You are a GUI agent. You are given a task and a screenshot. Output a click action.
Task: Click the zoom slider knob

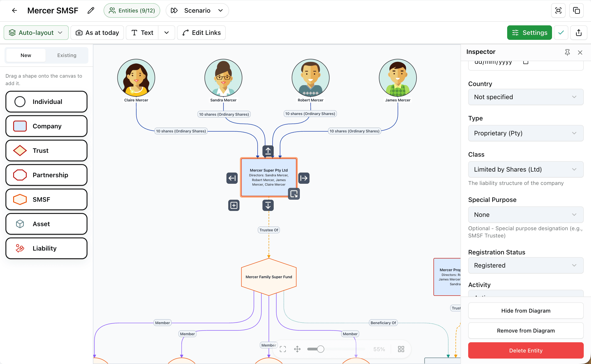click(320, 349)
